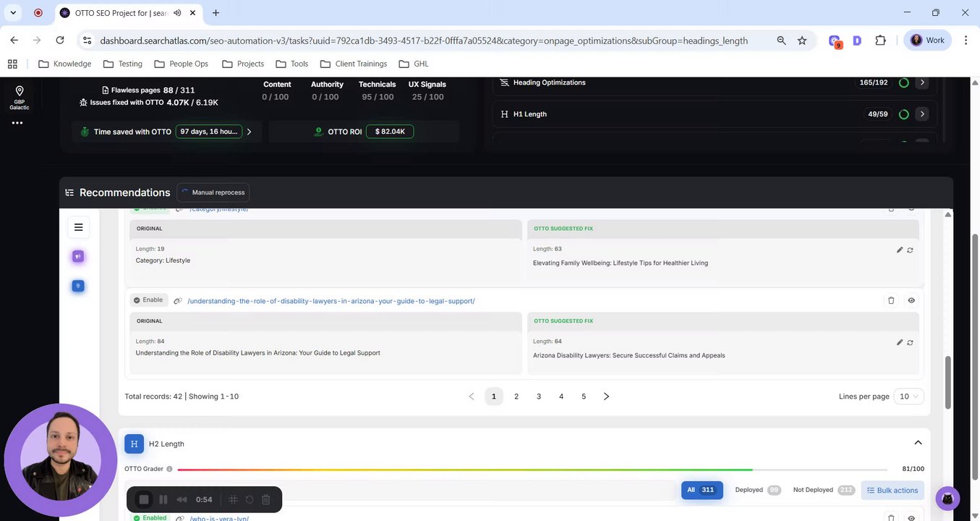Screen dimensions: 980x521
Task: Toggle Enable for the disability lawyers page
Action: point(148,300)
